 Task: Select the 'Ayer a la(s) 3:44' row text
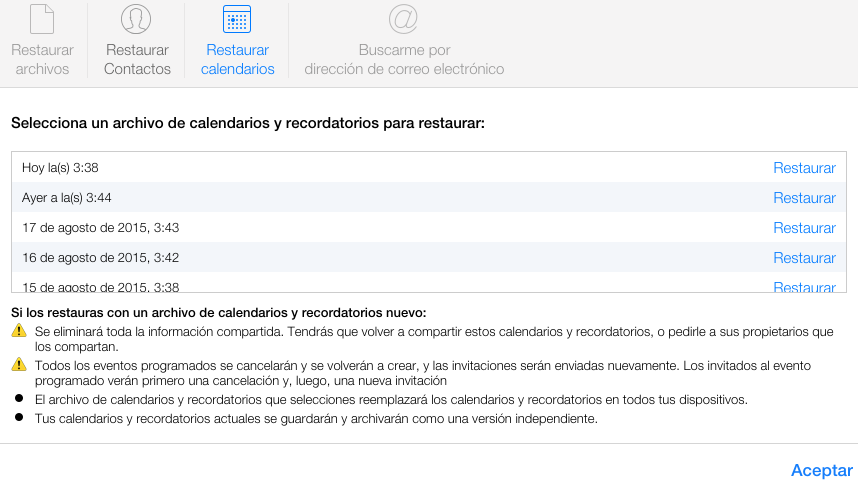click(66, 198)
